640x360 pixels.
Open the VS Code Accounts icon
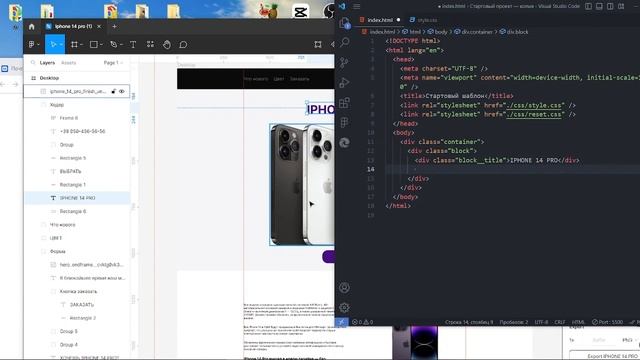(x=344, y=288)
